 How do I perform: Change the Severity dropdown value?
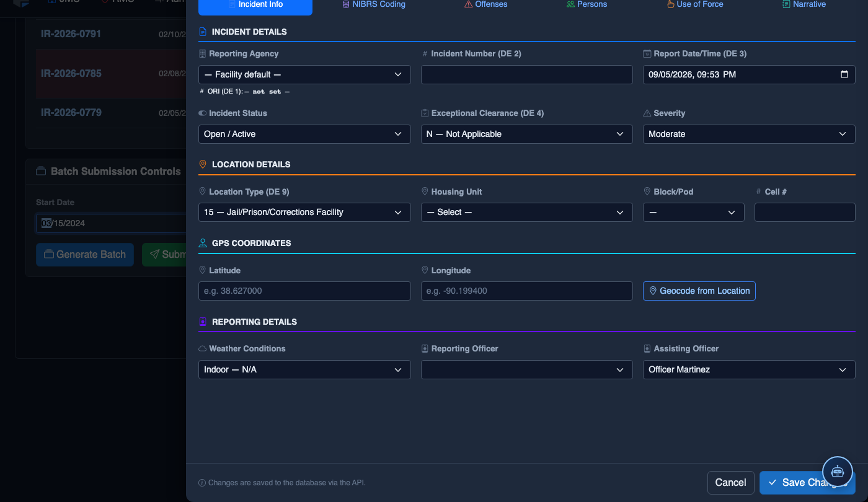749,134
